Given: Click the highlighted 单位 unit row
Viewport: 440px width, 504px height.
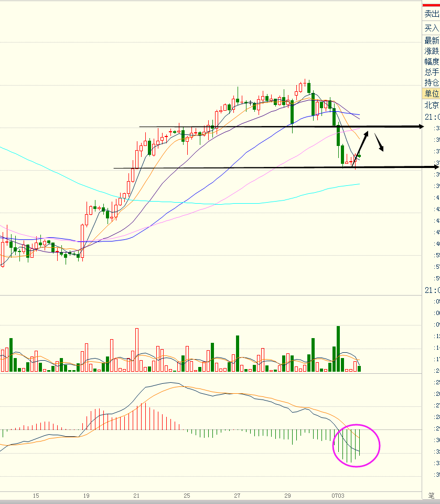Looking at the screenshot, I should (x=431, y=93).
